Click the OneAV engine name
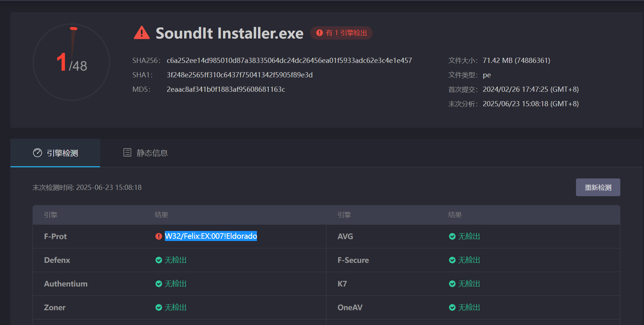The width and height of the screenshot is (644, 325). [350, 307]
